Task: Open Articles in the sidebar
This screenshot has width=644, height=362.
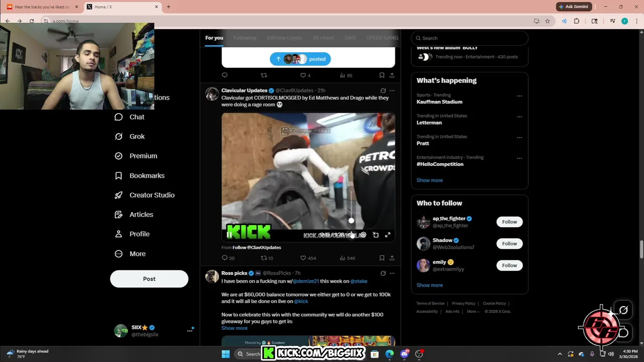Action: [x=134, y=215]
